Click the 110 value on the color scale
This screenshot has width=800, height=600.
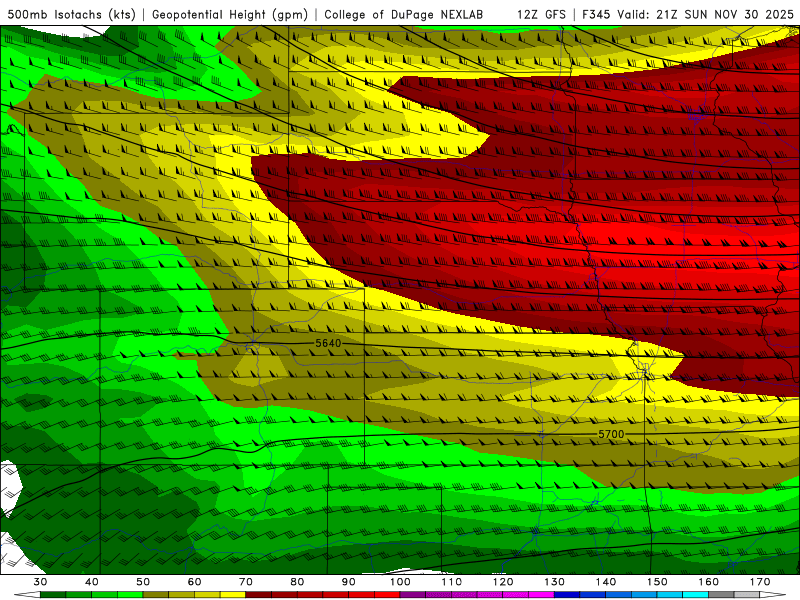[452, 582]
